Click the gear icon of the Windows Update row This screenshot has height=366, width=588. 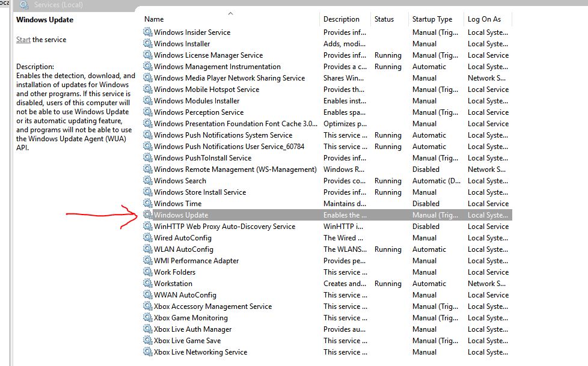(148, 215)
